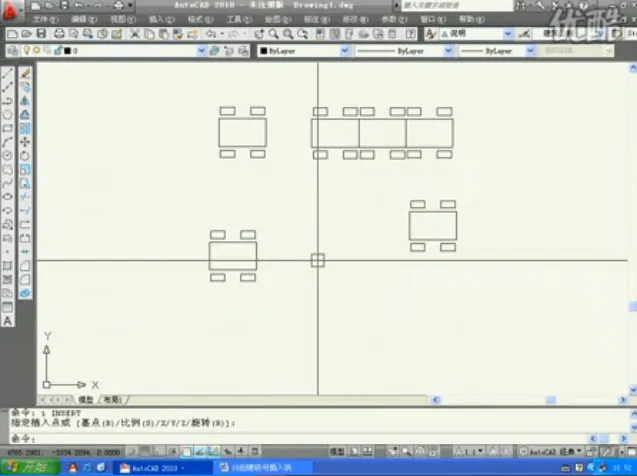Open the annotation scale 1:1 dropdown

click(470, 452)
